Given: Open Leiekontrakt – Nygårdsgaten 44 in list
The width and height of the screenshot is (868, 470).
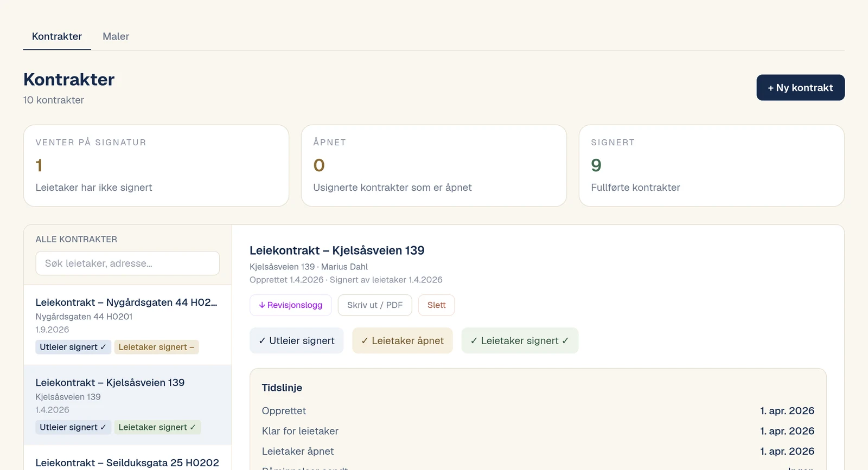Looking at the screenshot, I should pos(127,325).
